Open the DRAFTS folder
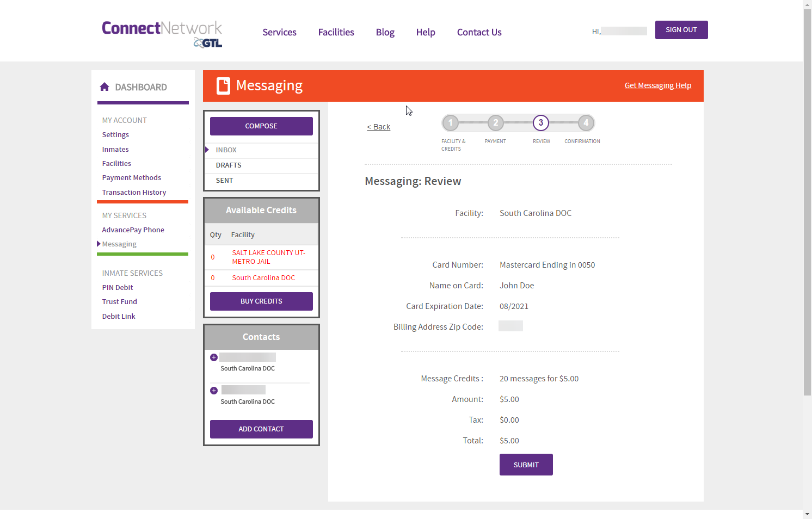This screenshot has height=519, width=812. pyautogui.click(x=261, y=165)
